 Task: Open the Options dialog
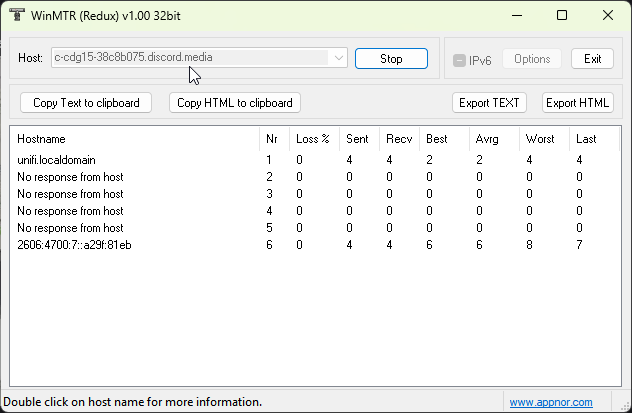(x=532, y=59)
